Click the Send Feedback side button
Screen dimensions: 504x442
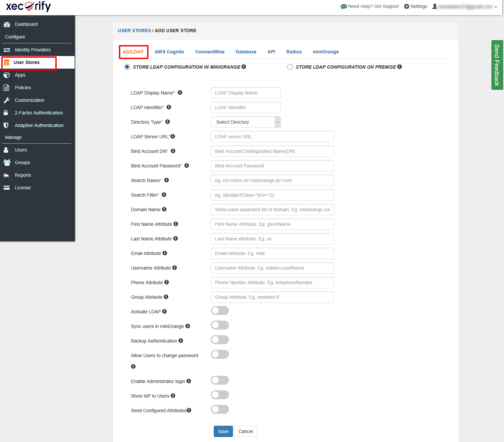click(x=497, y=65)
